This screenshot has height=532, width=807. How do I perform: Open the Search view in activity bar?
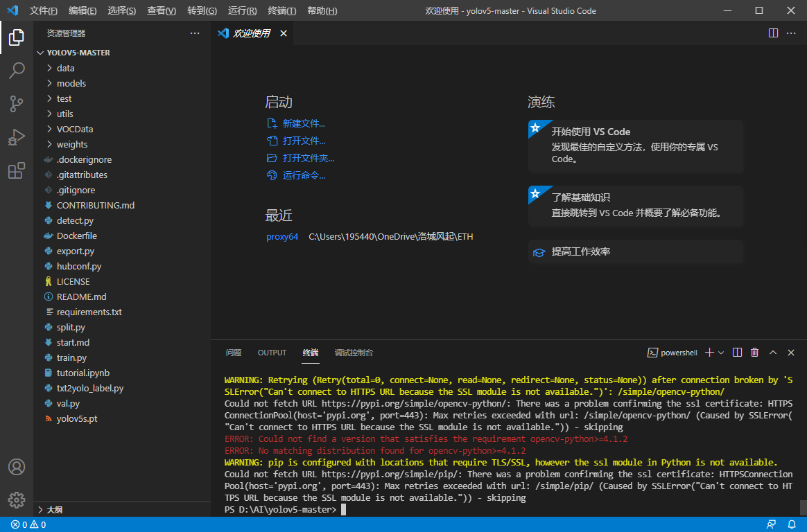pyautogui.click(x=17, y=71)
